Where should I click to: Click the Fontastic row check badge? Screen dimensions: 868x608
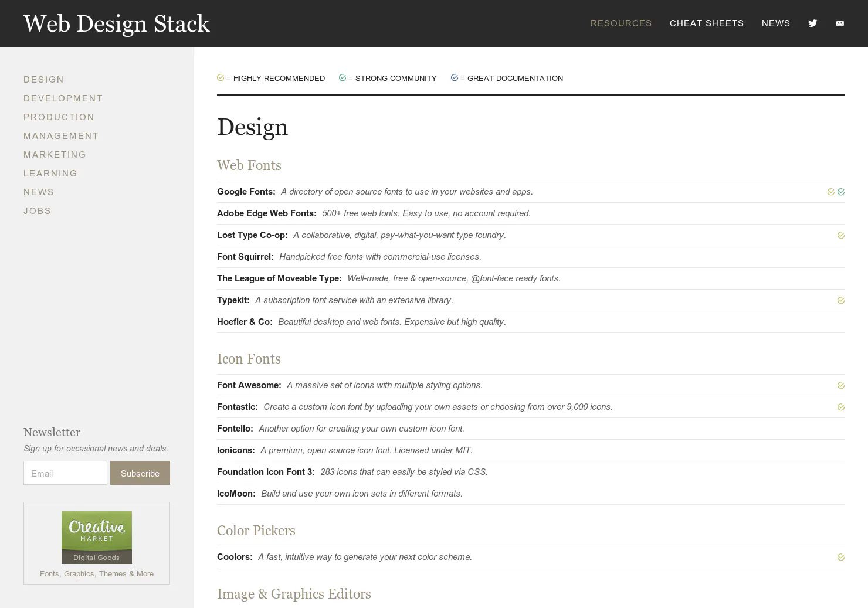point(841,407)
